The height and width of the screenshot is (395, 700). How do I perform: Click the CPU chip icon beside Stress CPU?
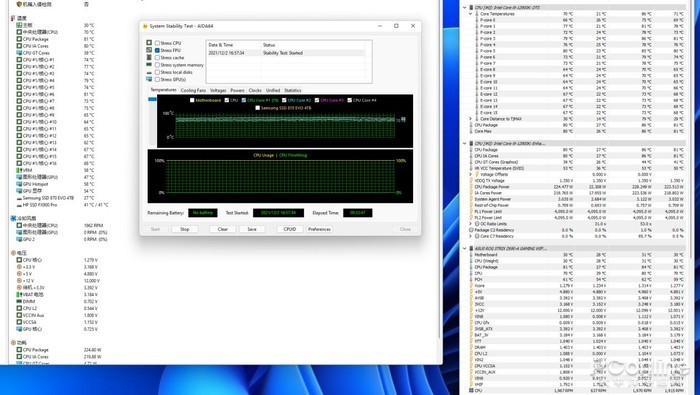149,43
